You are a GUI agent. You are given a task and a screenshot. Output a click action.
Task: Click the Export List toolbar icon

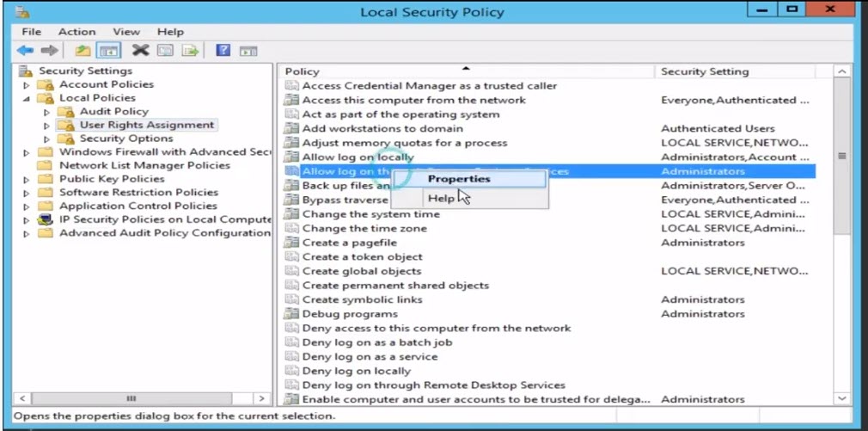191,51
